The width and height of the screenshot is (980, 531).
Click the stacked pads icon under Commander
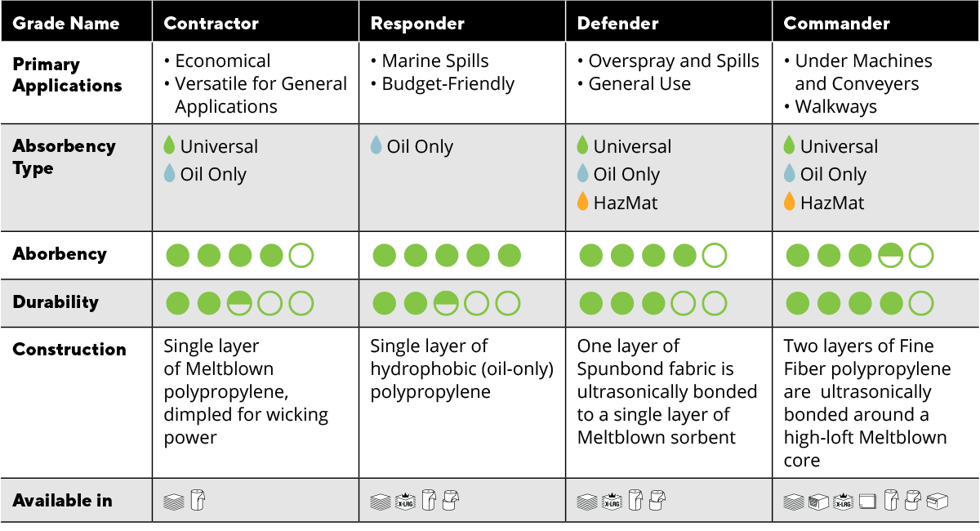tap(793, 501)
